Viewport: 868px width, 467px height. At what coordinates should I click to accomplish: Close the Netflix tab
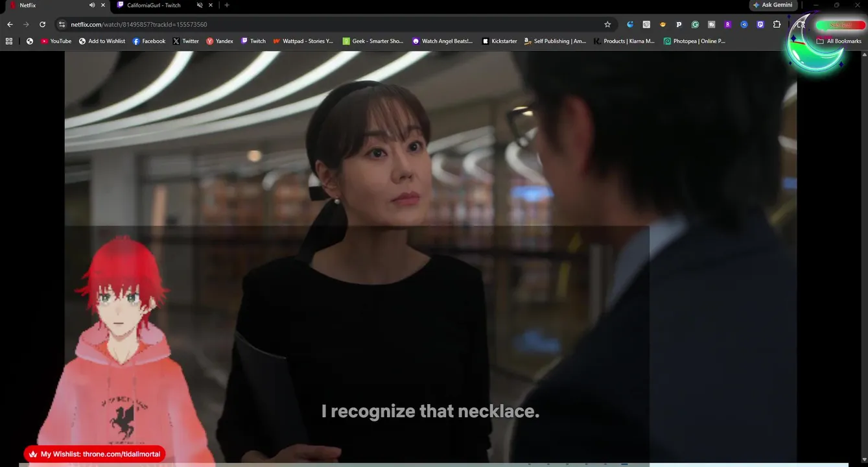(x=103, y=5)
